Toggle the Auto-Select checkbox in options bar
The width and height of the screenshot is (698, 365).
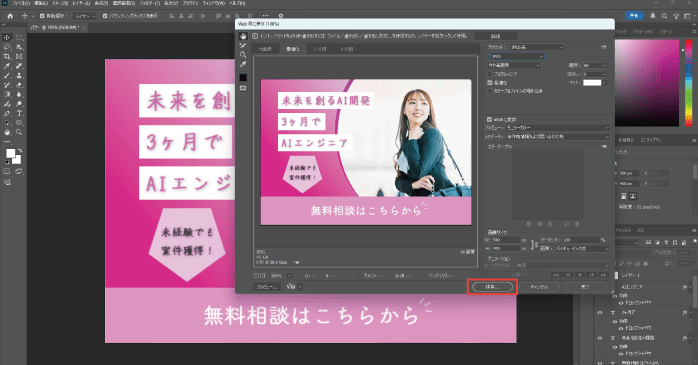pos(42,16)
